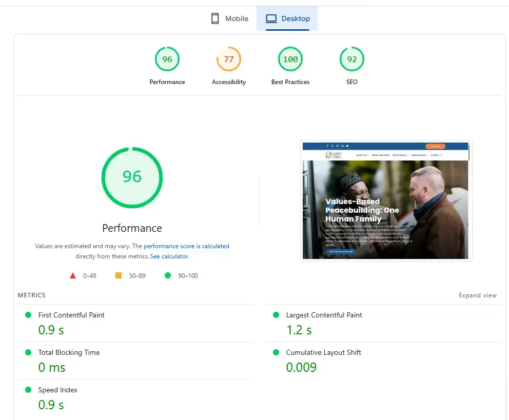Open 'performance score is calculated' link
Viewport: 509px width, 420px height.
coord(186,246)
